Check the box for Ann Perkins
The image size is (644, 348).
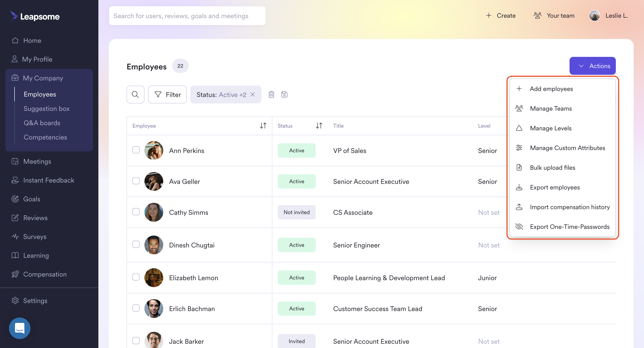pyautogui.click(x=136, y=150)
